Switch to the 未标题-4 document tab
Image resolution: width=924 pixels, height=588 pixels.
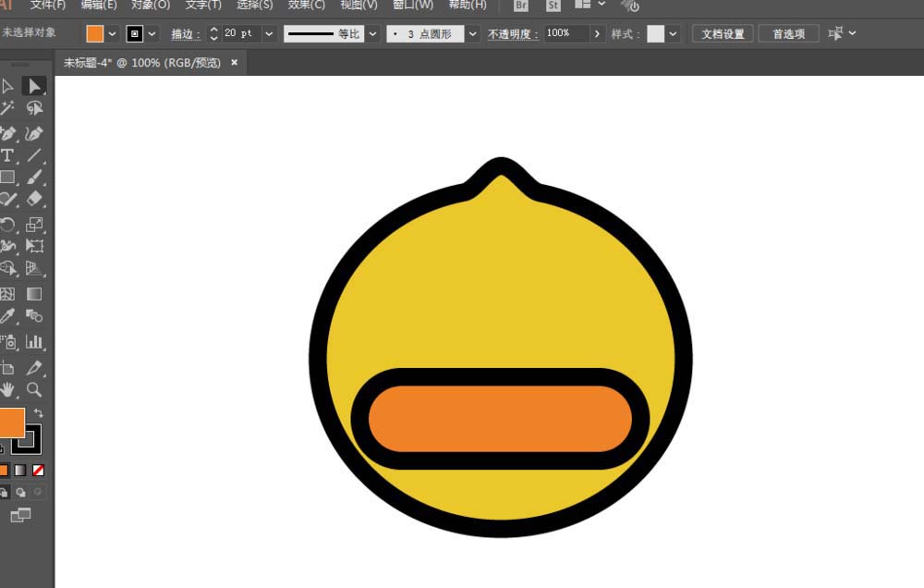141,63
